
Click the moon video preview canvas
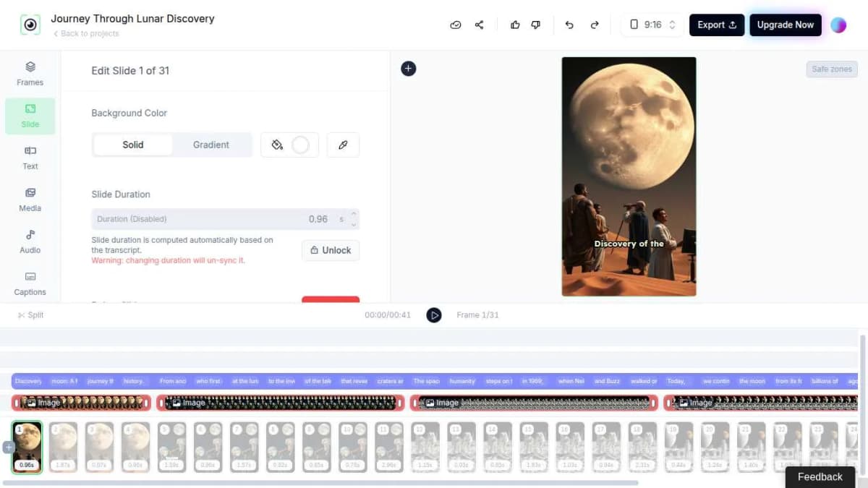629,176
